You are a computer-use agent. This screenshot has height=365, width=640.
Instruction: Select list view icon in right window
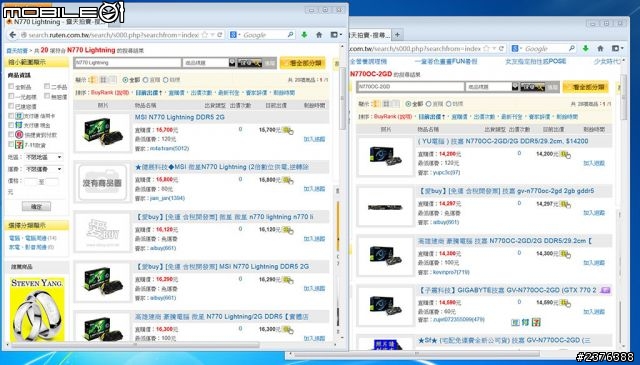pos(376,104)
